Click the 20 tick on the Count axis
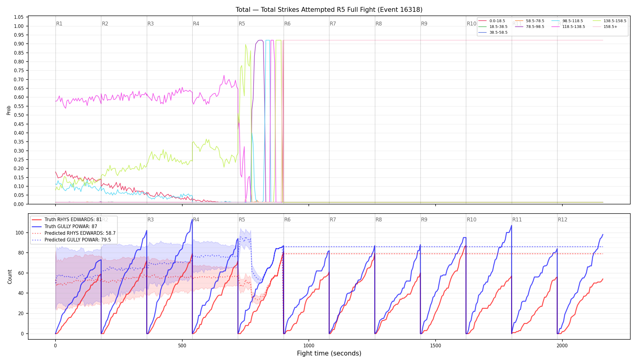This screenshot has height=364, width=637. coord(21,313)
